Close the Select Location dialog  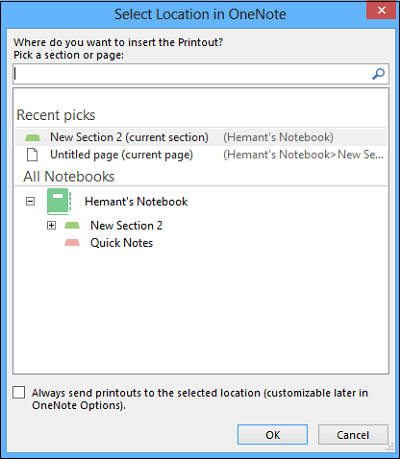(381, 10)
